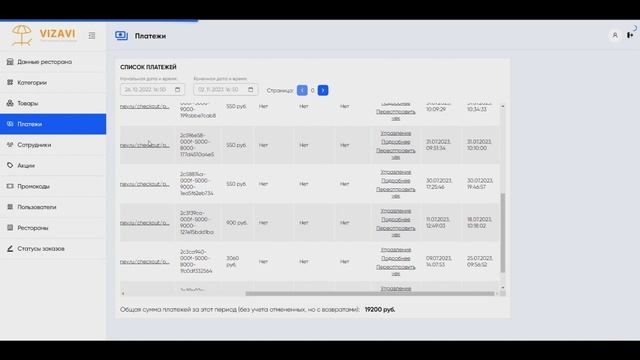
Task: Click the Сотрудники sidebar icon
Action: pos(10,144)
